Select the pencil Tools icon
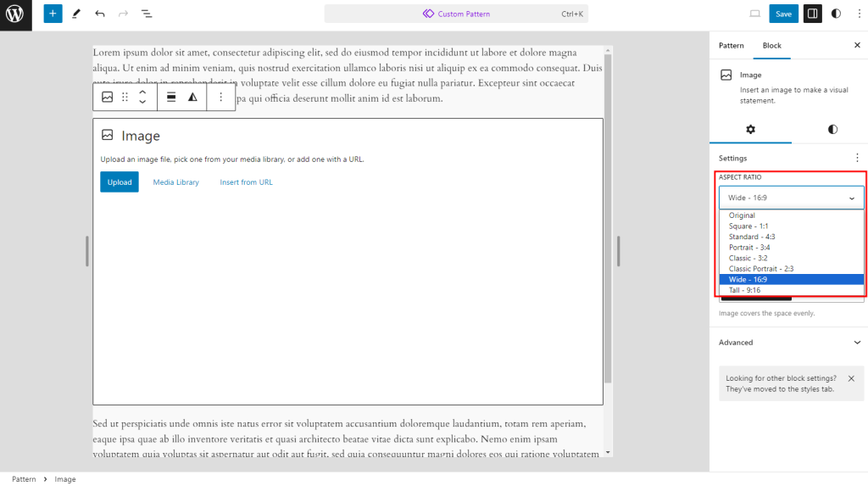868x486 pixels. point(76,14)
